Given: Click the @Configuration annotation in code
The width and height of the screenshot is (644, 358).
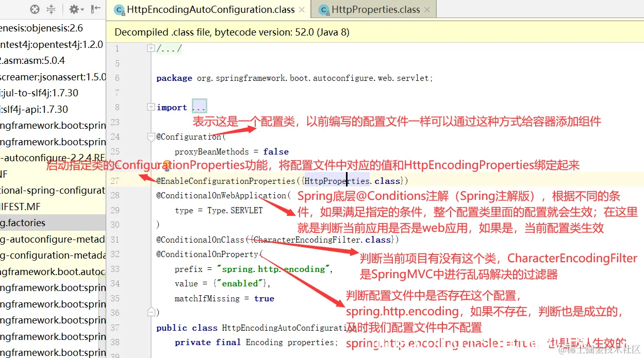Looking at the screenshot, I should (x=189, y=137).
